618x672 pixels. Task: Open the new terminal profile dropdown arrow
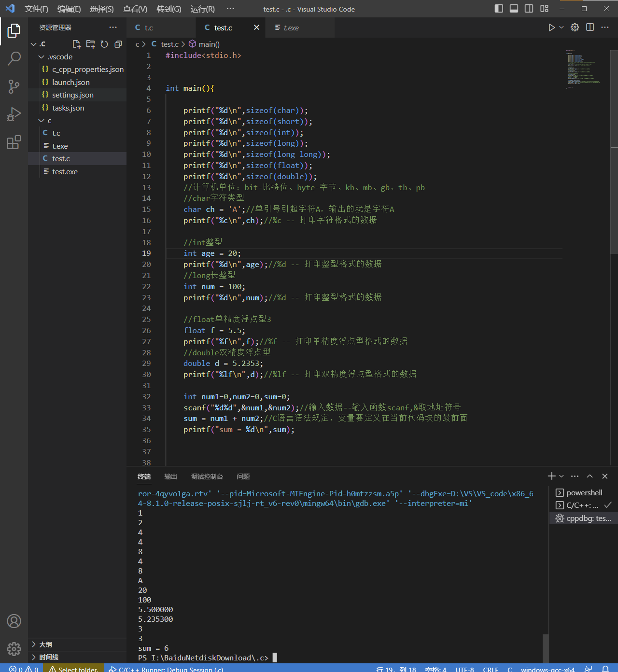561,476
